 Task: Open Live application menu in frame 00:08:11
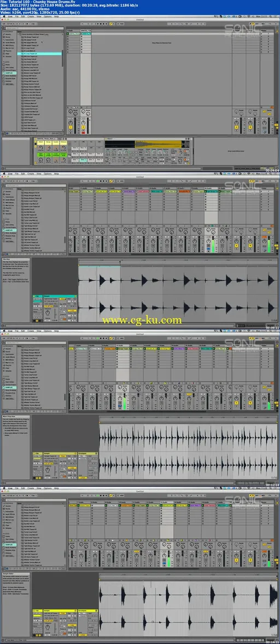pyautogui.click(x=10, y=174)
